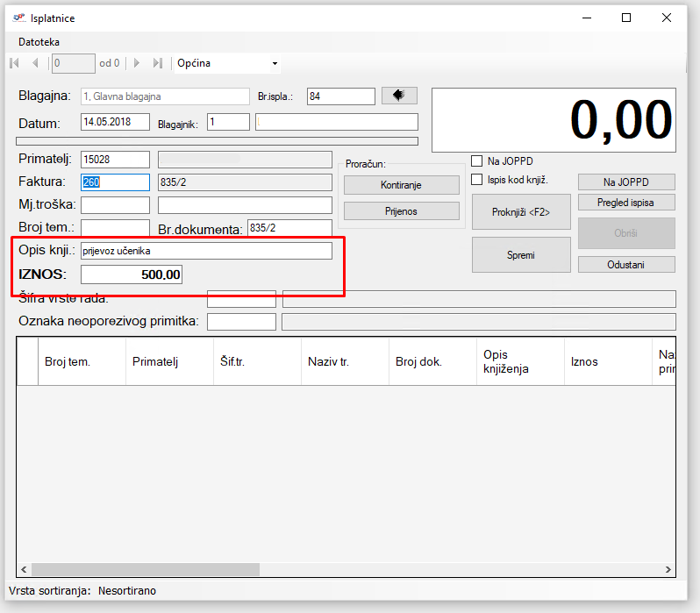Screen dimensions: 700x613
Task: Click the Isplatnice app icon in title bar
Action: [x=19, y=18]
